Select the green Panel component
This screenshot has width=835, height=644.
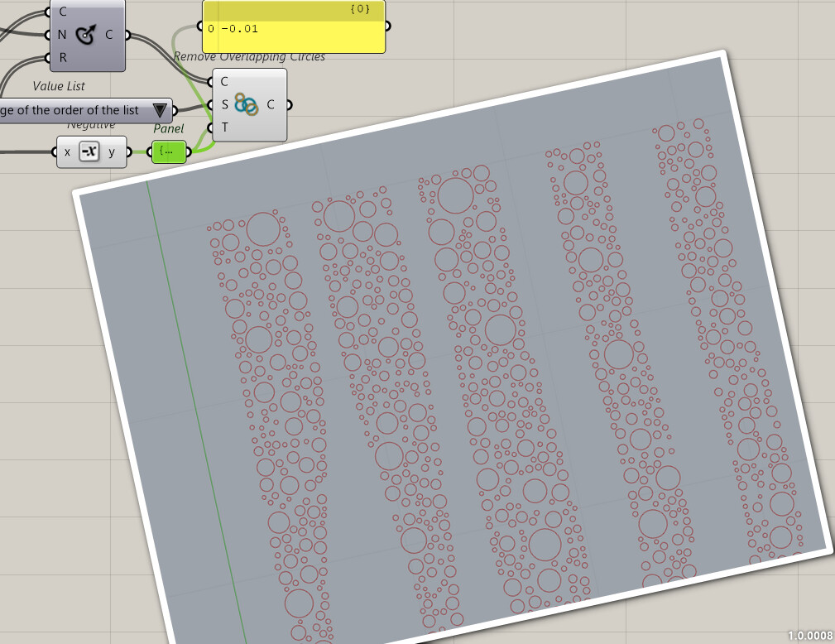169,151
